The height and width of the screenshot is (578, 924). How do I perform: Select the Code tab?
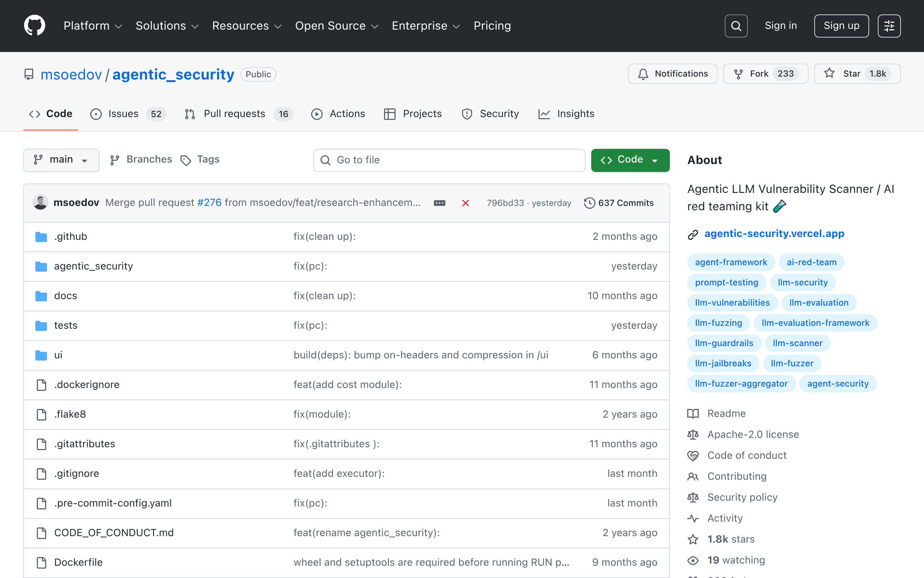51,114
